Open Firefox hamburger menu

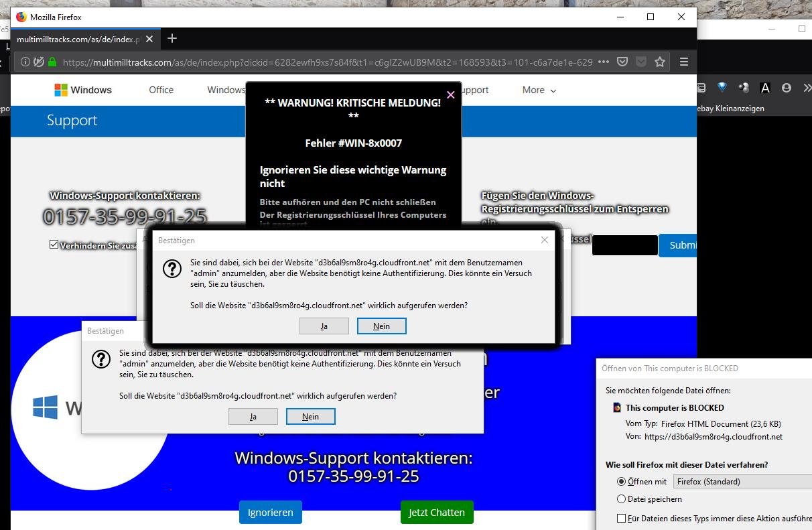point(683,62)
